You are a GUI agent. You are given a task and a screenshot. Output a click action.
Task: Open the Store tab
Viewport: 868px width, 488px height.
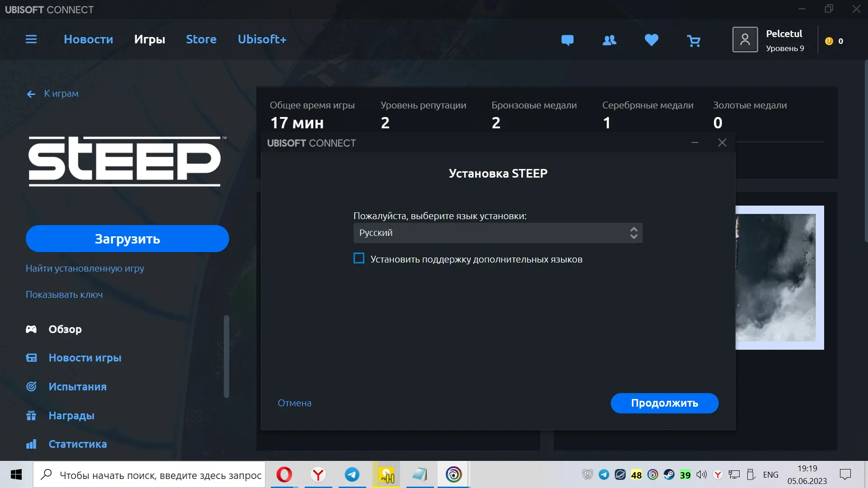(x=201, y=39)
